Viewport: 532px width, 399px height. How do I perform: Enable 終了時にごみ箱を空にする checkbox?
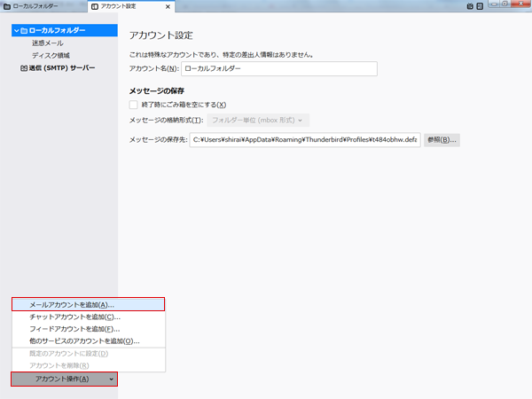pos(134,105)
